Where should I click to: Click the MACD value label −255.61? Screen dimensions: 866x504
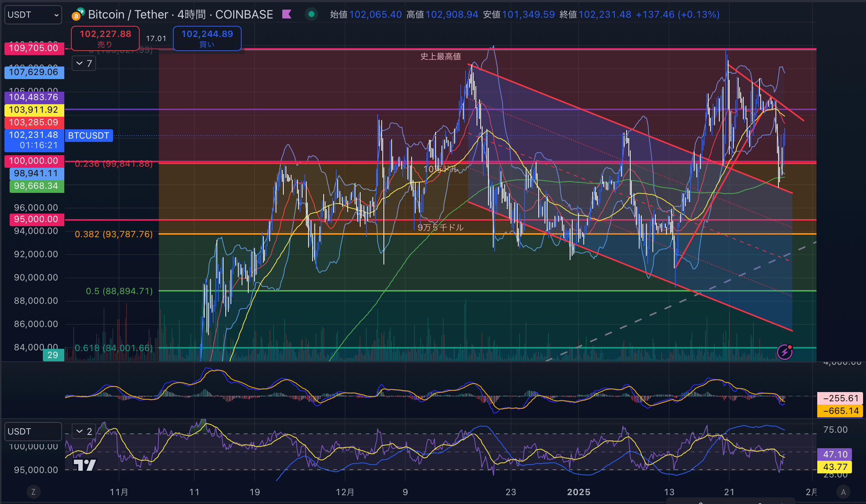click(840, 398)
